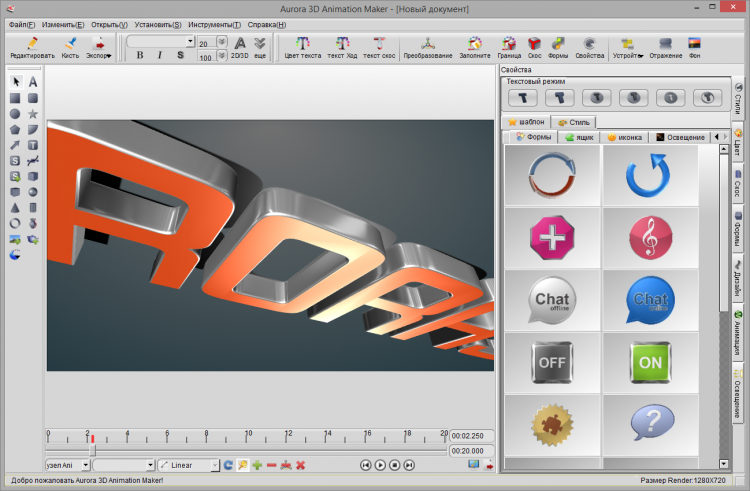Open the Инструменты menu

(214, 23)
